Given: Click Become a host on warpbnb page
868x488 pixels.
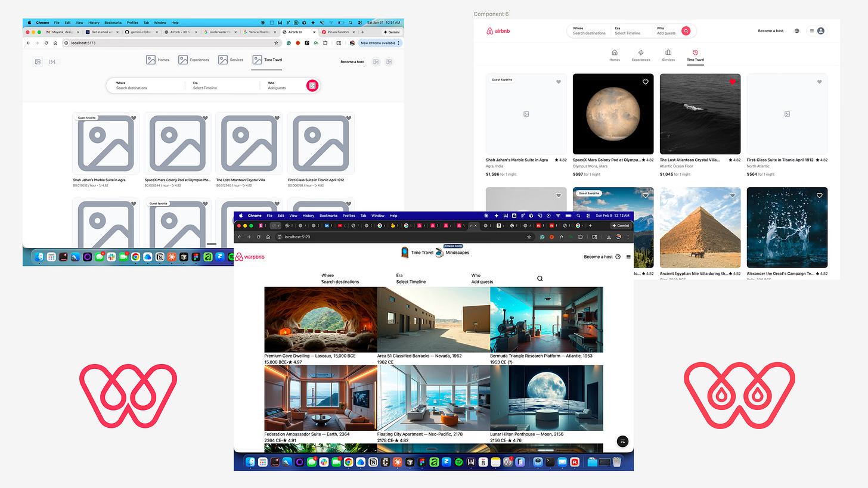Looking at the screenshot, I should pyautogui.click(x=598, y=257).
